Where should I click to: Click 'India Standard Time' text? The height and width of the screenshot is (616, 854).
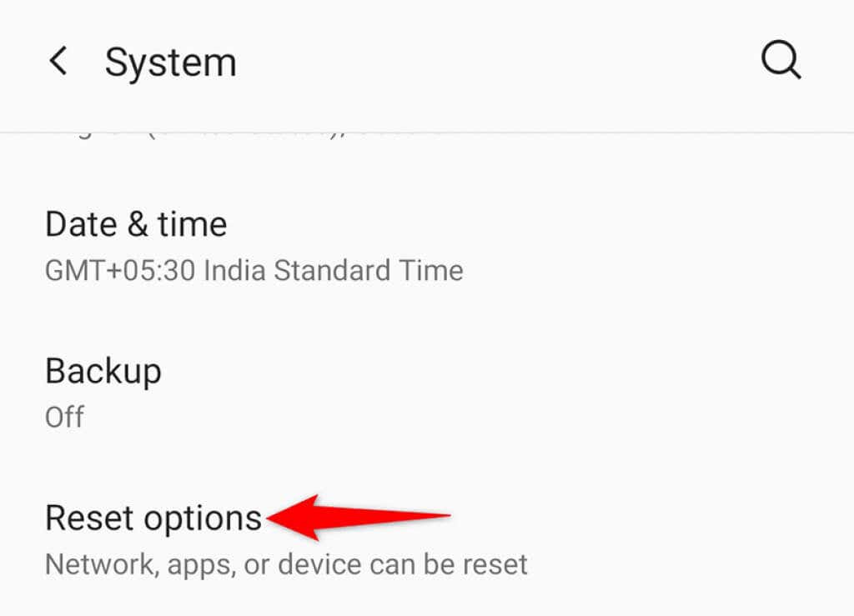click(334, 270)
